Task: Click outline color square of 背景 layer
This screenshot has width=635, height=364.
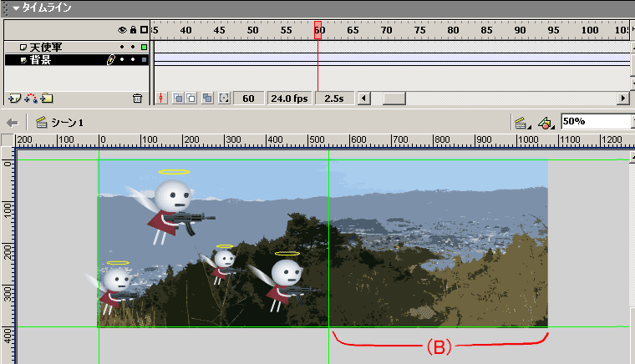Action: 144,60
